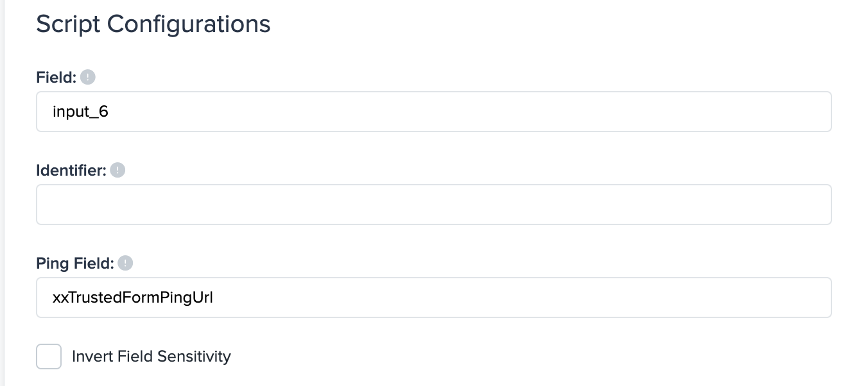Viewport: 868px width, 386px height.
Task: Show the info hint for Ping Field
Action: pos(126,263)
